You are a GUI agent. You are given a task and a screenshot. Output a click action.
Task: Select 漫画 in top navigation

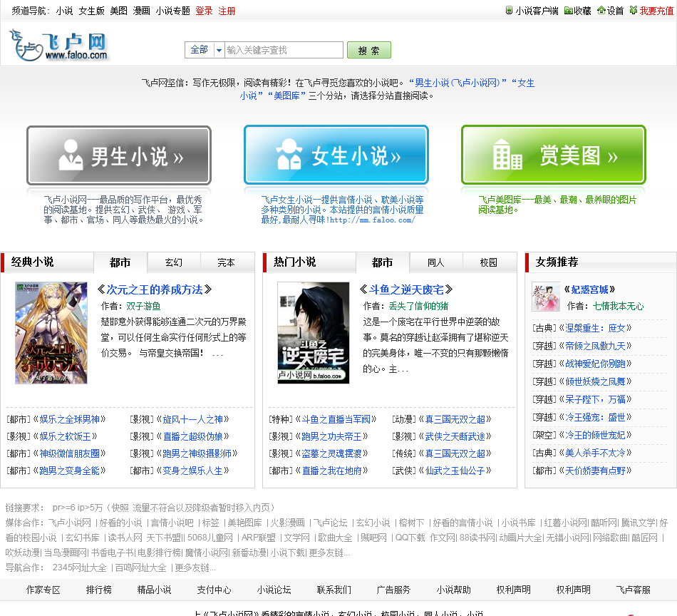[141, 11]
